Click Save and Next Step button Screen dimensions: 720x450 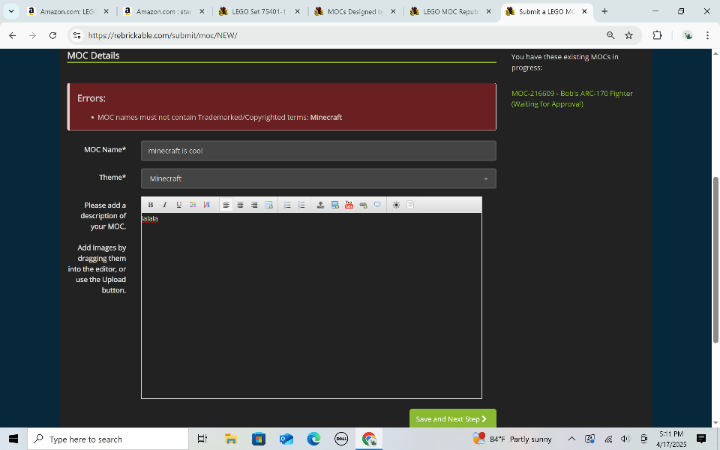click(x=452, y=419)
